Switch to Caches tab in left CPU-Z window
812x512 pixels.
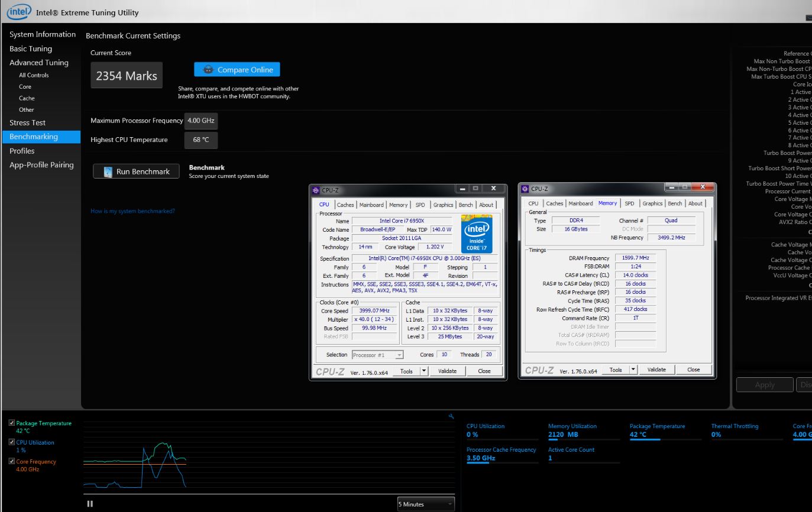345,205
